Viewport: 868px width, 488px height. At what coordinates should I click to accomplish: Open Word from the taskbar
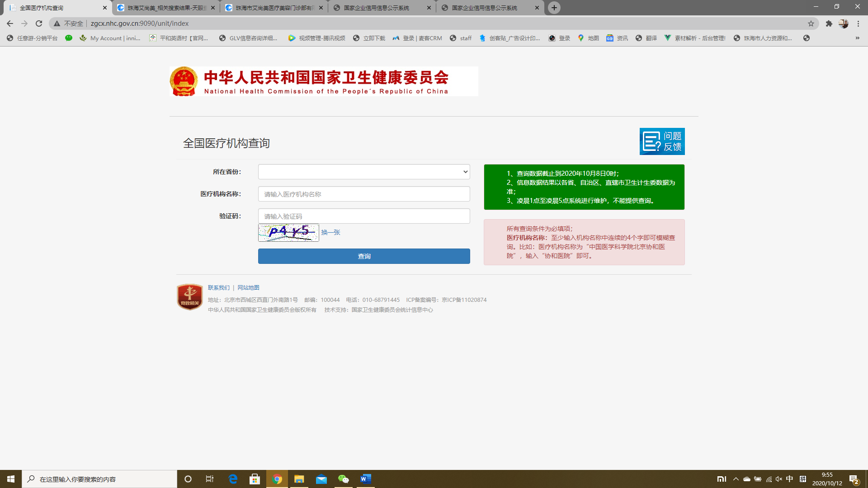pyautogui.click(x=366, y=479)
